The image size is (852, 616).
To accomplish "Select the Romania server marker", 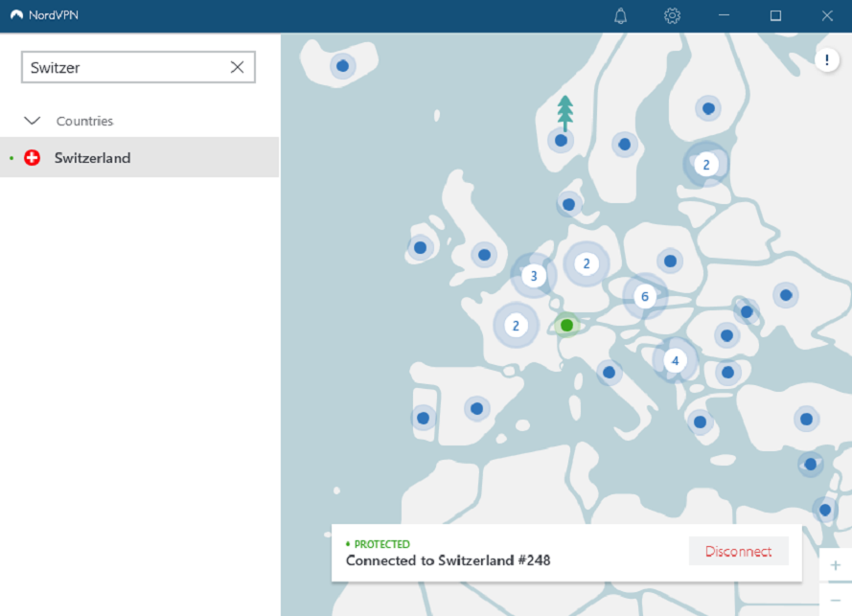I will [x=727, y=335].
